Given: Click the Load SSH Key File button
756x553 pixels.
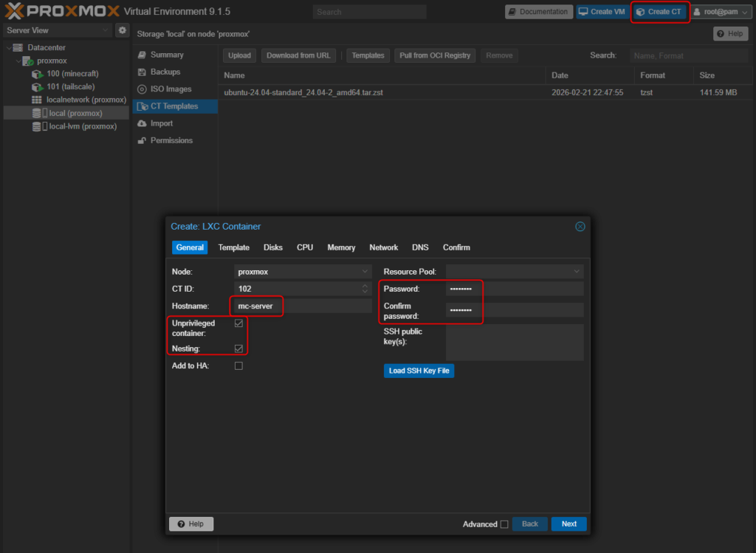Looking at the screenshot, I should point(419,371).
